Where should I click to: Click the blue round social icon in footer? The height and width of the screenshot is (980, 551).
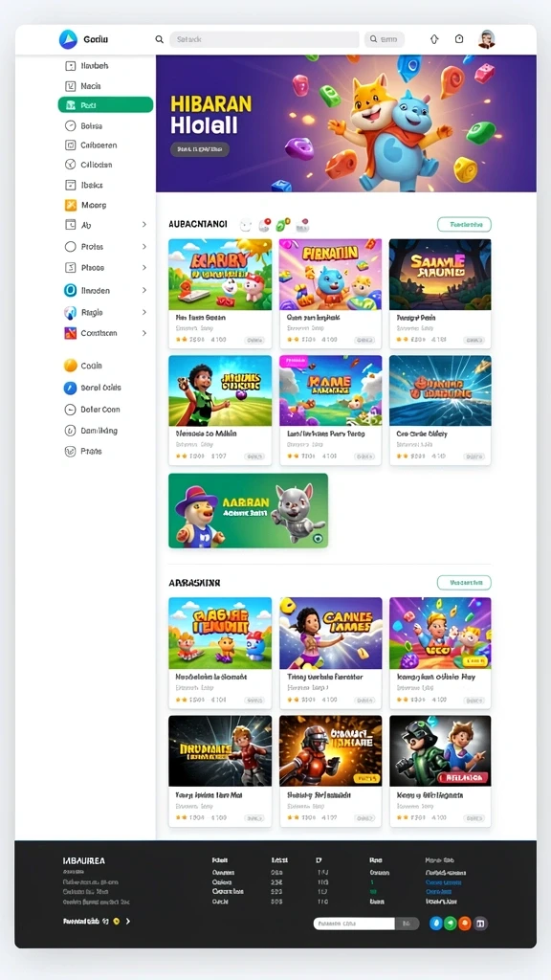pyautogui.click(x=436, y=924)
